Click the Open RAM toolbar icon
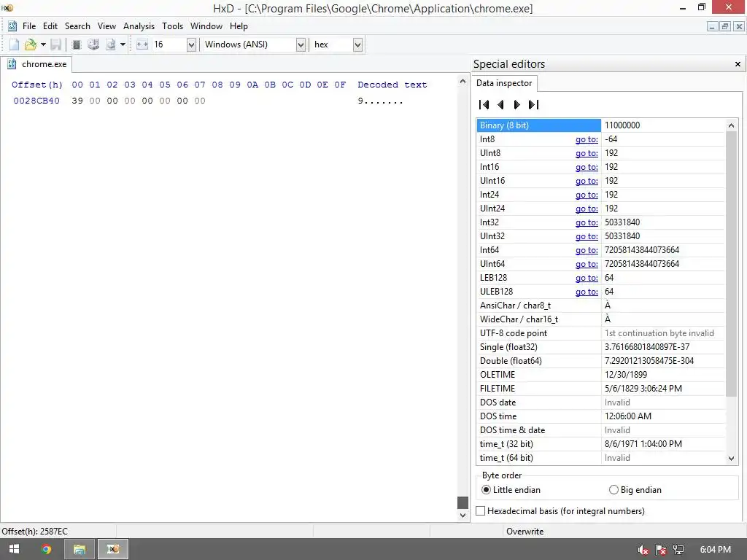Screen dimensions: 747x560 (x=76, y=44)
